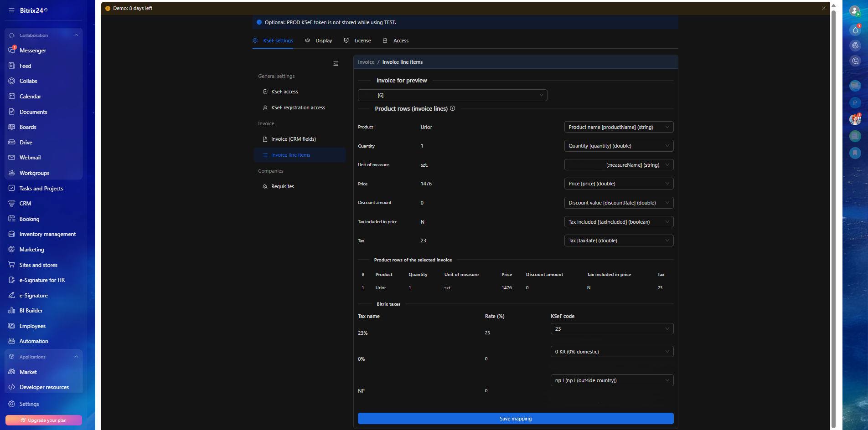Screen dimensions: 868x430
Task: Open BI Builder in the sidebar
Action: [31, 311]
